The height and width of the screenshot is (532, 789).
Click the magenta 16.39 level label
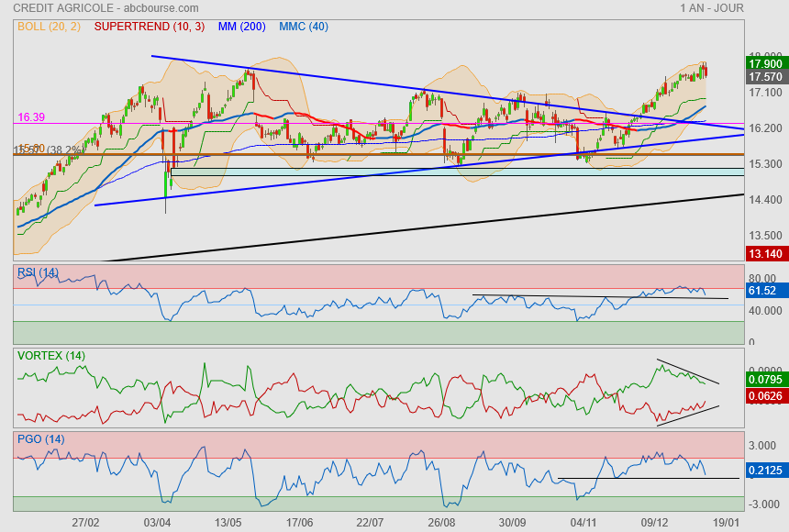tap(31, 116)
